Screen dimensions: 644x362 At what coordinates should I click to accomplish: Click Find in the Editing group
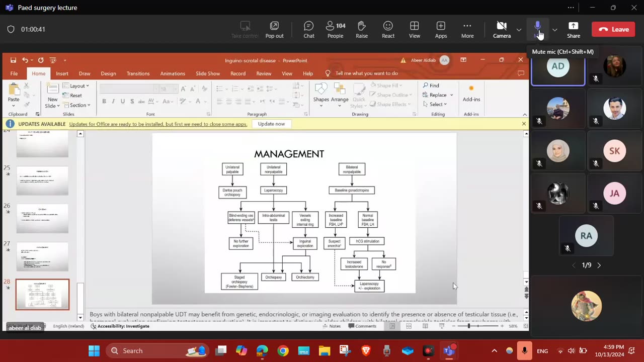tap(431, 85)
